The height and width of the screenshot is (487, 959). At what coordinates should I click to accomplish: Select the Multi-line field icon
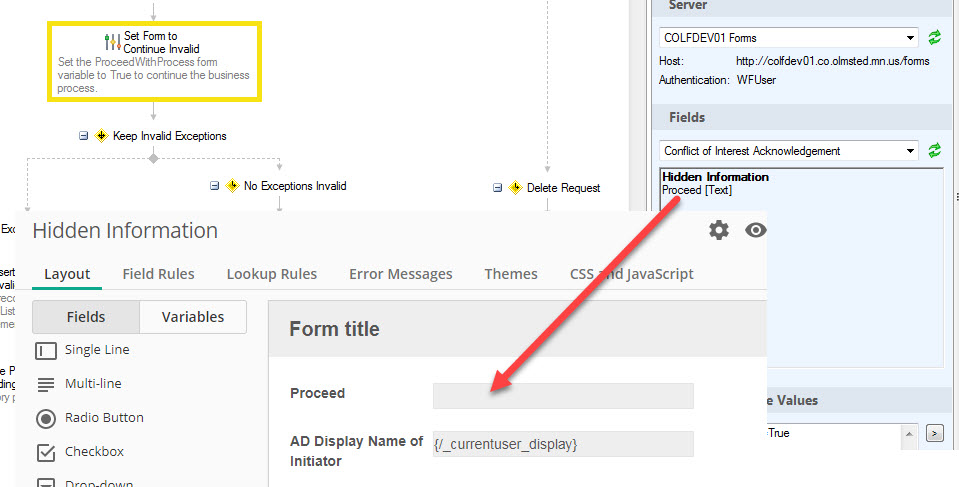tap(46, 384)
